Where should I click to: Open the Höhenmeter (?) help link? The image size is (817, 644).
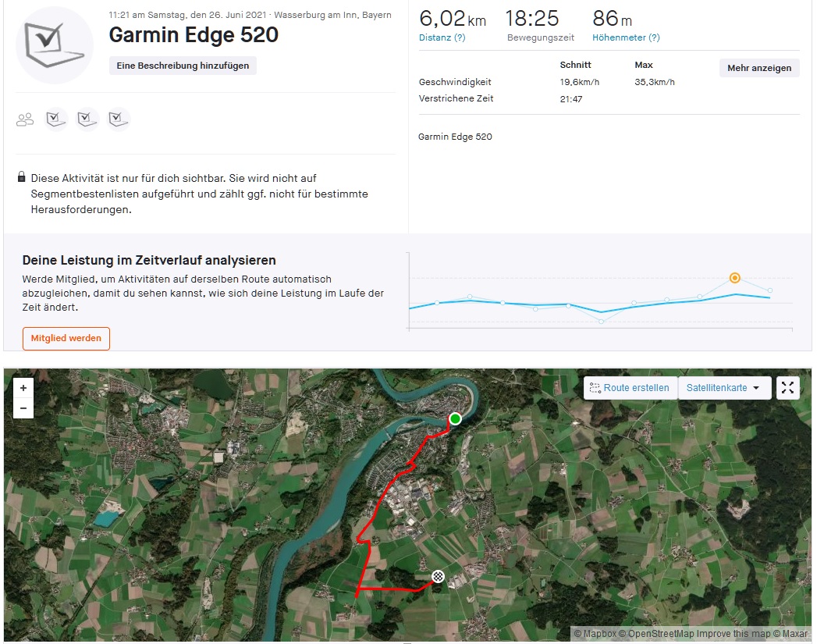tap(625, 37)
